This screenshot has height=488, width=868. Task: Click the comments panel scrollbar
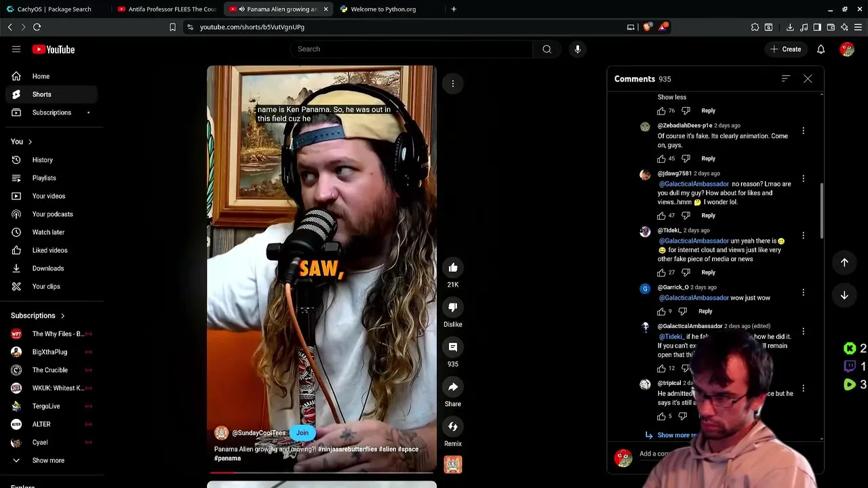click(821, 211)
